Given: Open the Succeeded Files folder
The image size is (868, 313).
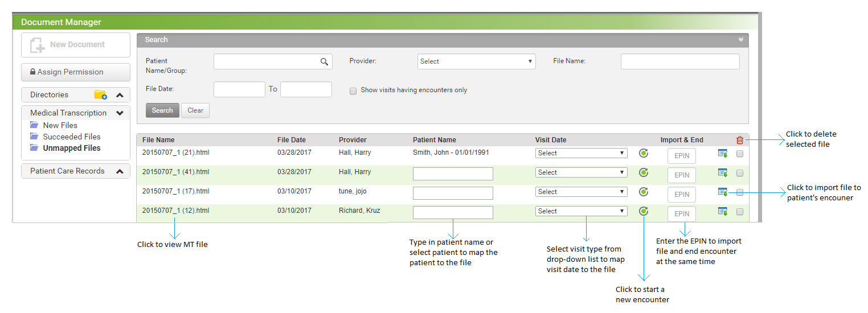Looking at the screenshot, I should pos(71,137).
